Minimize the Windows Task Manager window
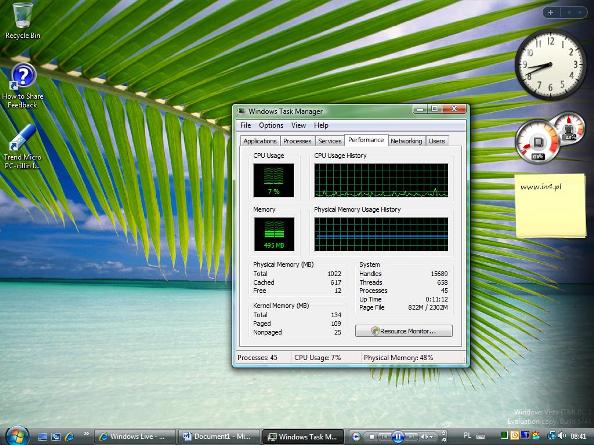Viewport: 594px width, 445px height. point(420,109)
